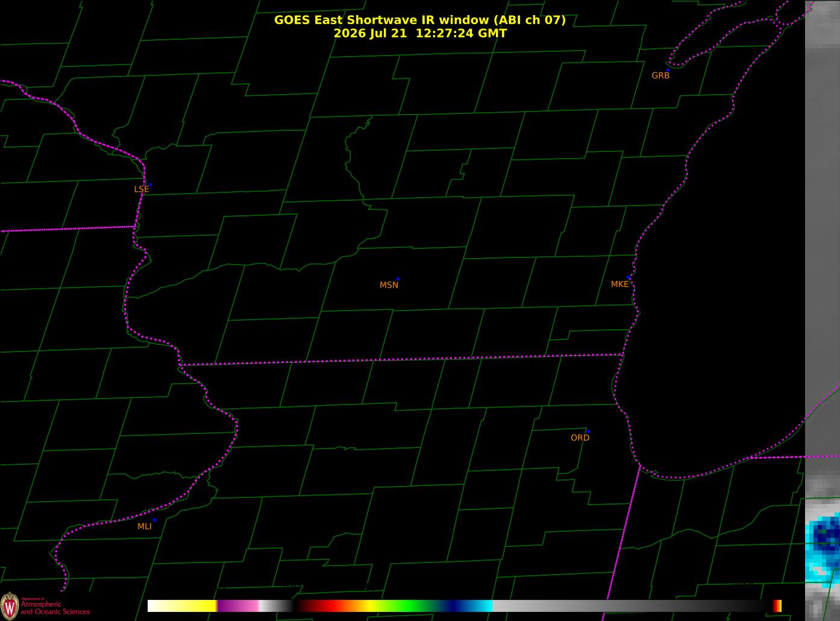
Task: Click the orange-red end of the color bar
Action: pyautogui.click(x=777, y=606)
